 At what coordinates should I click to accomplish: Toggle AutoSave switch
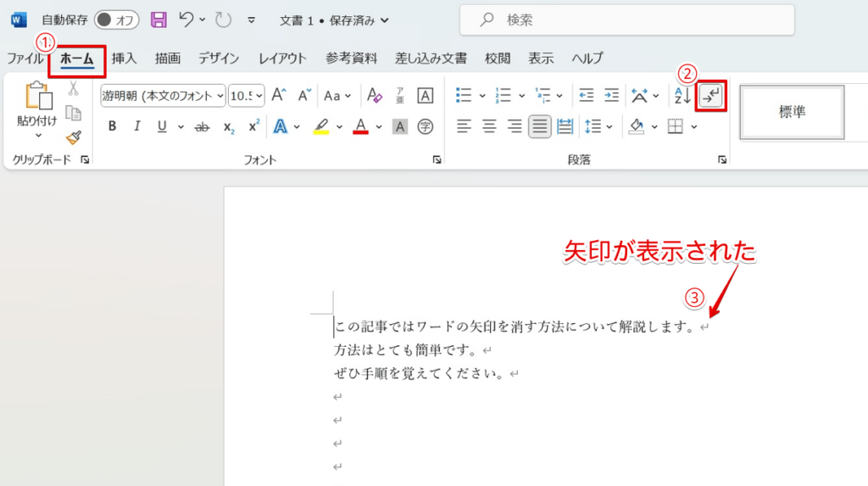117,20
